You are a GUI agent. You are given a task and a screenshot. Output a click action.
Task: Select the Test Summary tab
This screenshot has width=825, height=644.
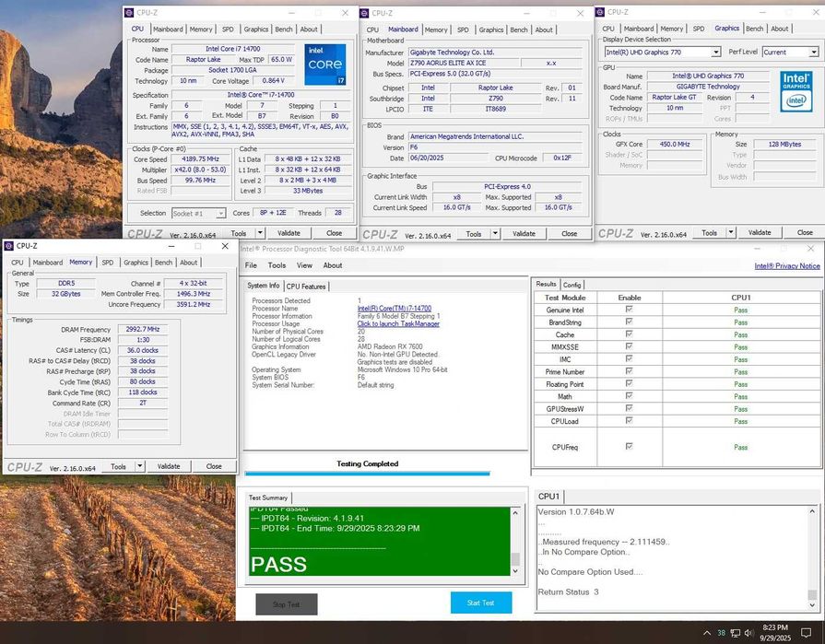[x=268, y=498]
